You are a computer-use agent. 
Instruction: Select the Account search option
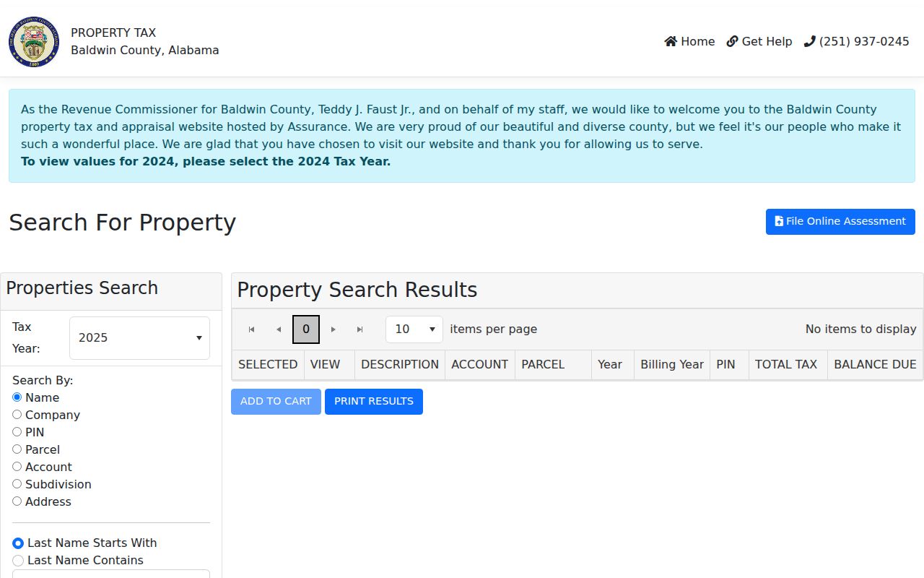tap(17, 467)
